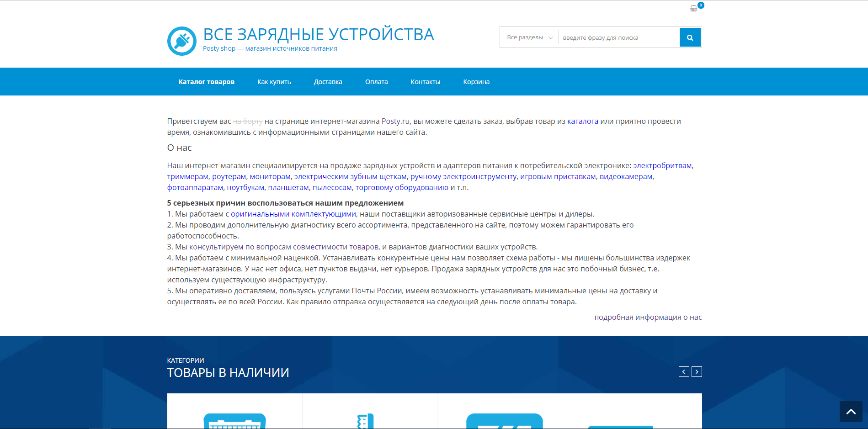
Task: Type in the search phrase field
Action: pos(618,38)
